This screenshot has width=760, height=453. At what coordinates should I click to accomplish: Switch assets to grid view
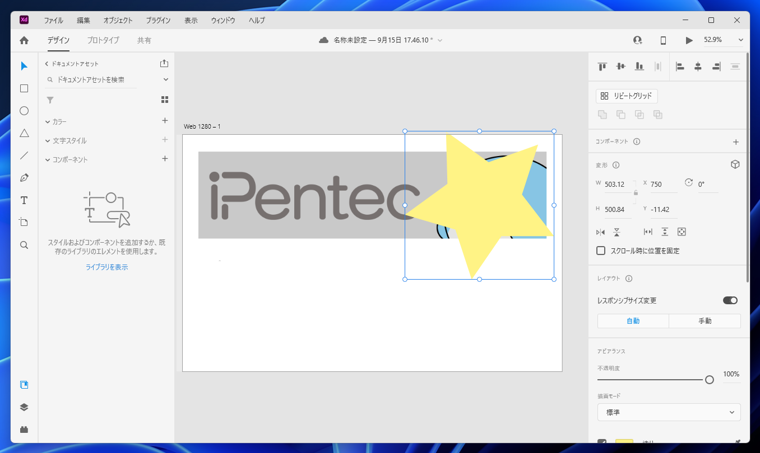click(x=165, y=99)
